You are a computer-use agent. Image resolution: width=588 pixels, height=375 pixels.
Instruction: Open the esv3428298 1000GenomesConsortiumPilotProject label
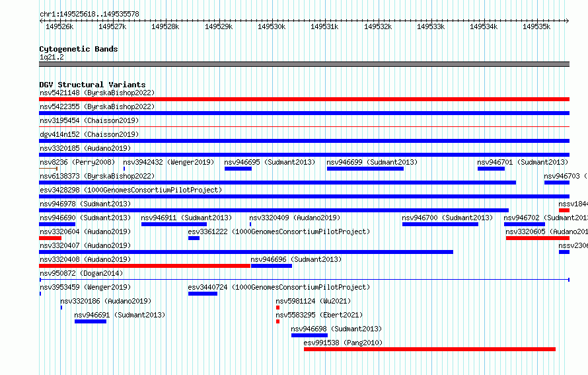pyautogui.click(x=131, y=190)
